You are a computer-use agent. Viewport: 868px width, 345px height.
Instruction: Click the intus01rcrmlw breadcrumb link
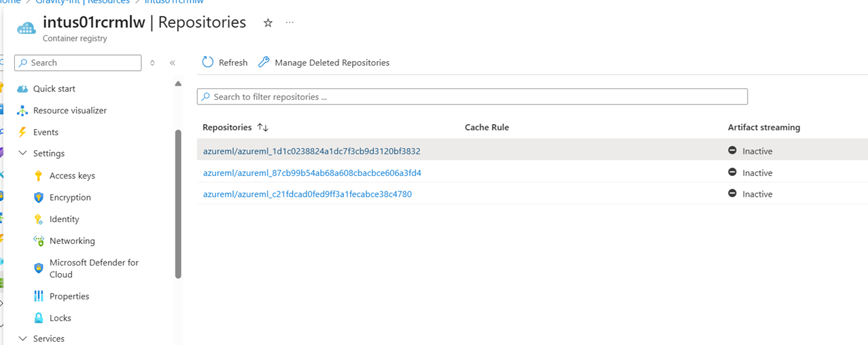point(174,2)
